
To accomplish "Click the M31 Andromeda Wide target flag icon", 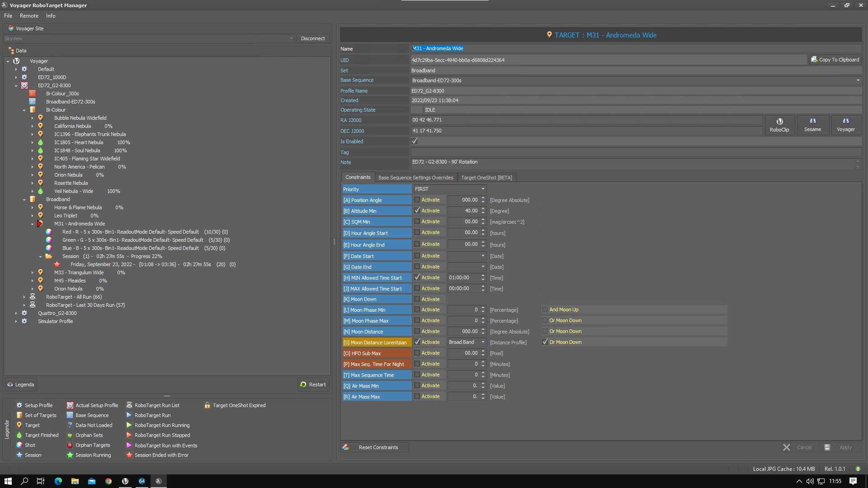I will pyautogui.click(x=40, y=224).
